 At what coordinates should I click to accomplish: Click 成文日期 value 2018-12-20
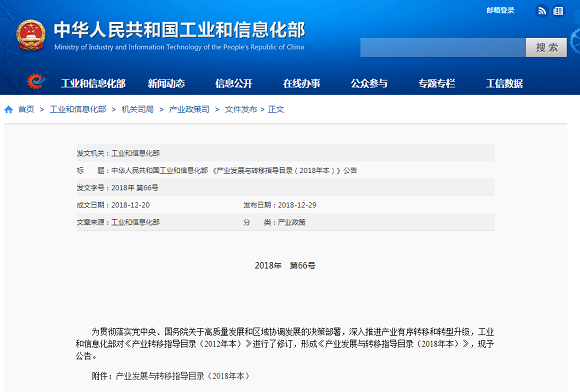pos(131,205)
